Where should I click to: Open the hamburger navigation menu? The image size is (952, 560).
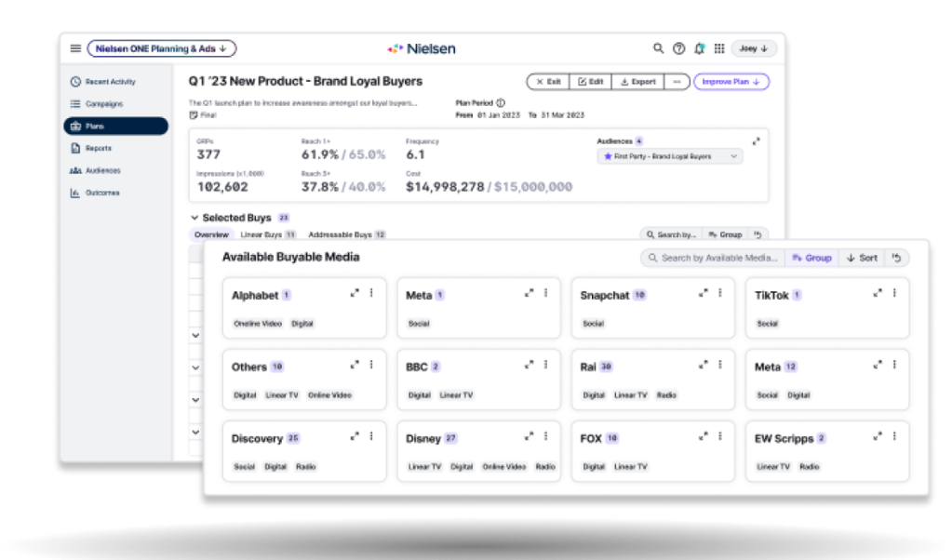(x=75, y=48)
